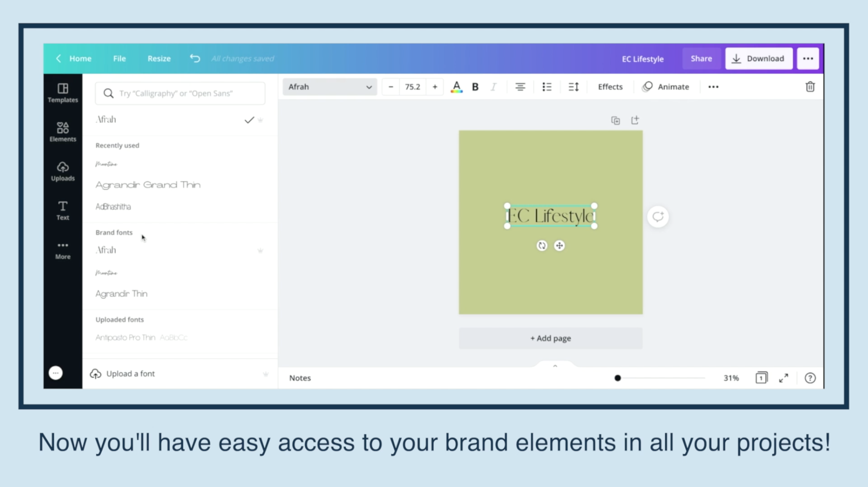Screen dimensions: 868x487
Task: Click the trash delete icon
Action: coord(810,87)
